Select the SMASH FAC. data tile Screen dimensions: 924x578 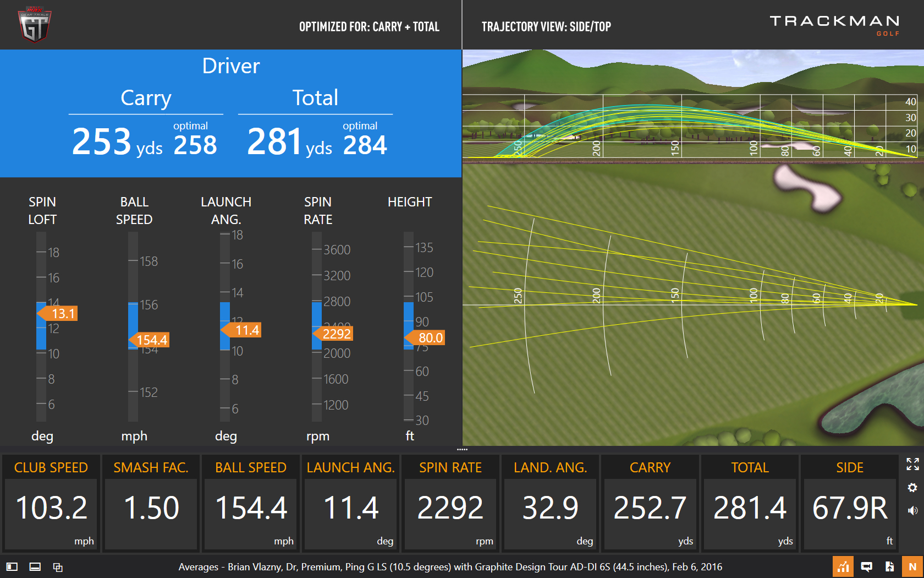click(x=151, y=502)
